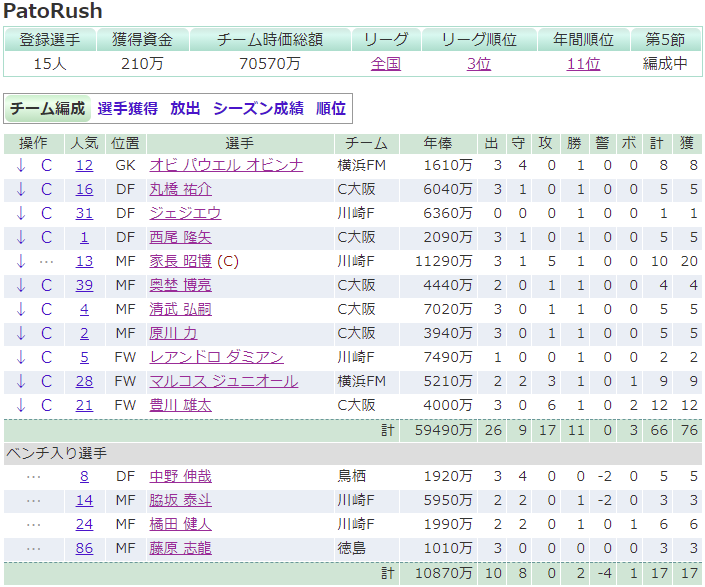Screen dimensions: 705x587
Task: Open popularity rank 39 link
Action: pyautogui.click(x=84, y=285)
